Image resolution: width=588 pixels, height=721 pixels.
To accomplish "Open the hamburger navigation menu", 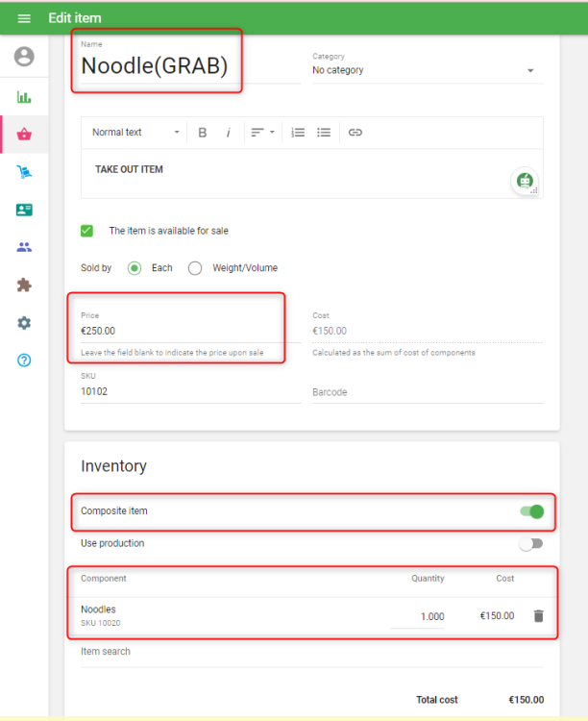I will (24, 18).
